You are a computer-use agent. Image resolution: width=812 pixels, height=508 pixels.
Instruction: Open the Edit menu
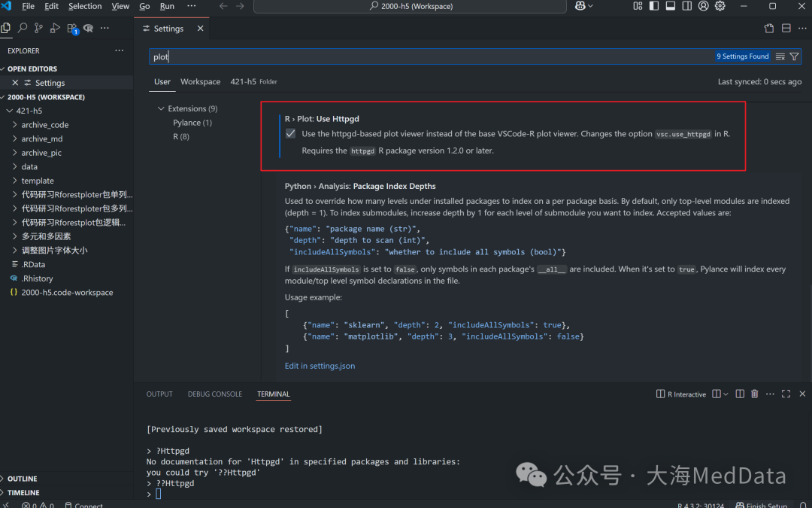tap(51, 6)
